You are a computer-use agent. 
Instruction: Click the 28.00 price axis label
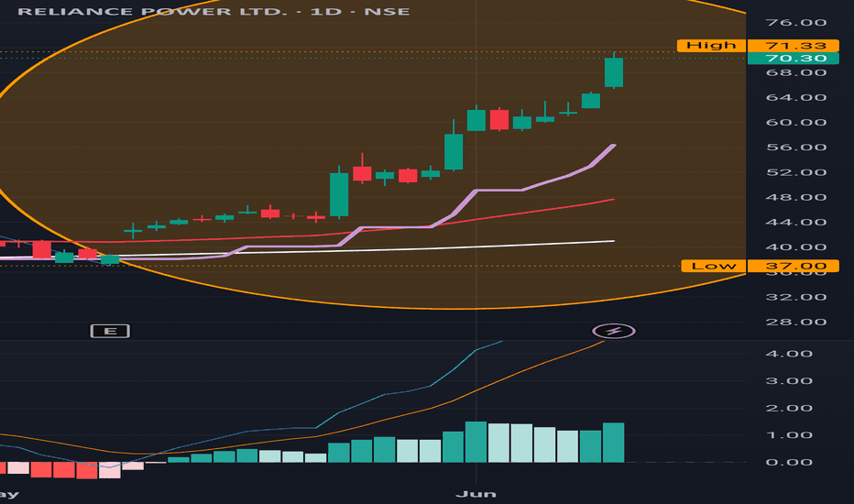pyautogui.click(x=795, y=322)
